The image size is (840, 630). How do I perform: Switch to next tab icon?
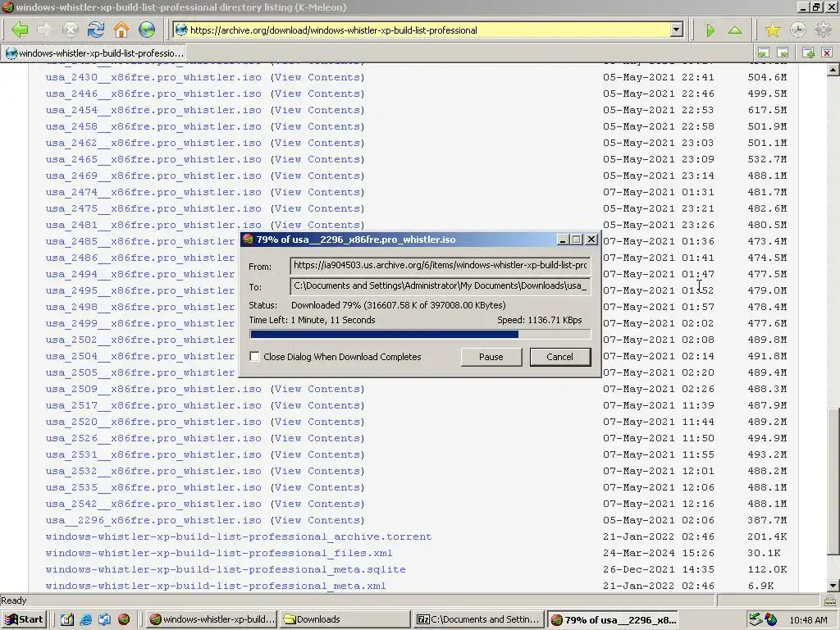(x=783, y=52)
